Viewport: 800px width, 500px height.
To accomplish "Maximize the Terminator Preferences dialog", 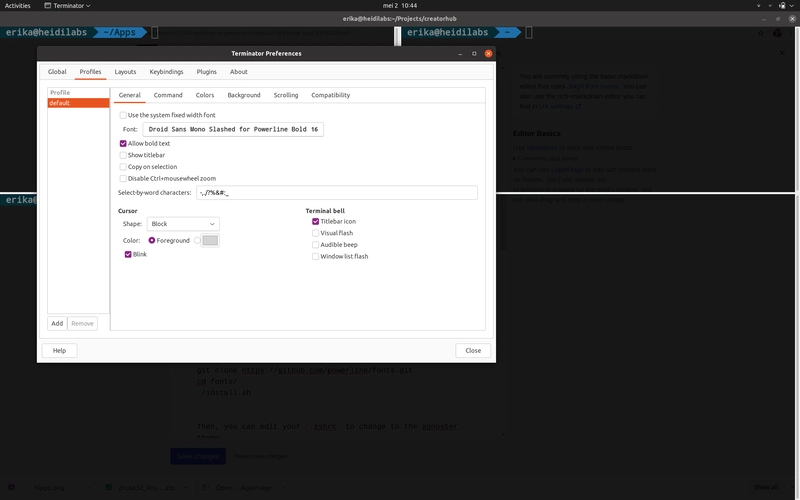I will coord(474,54).
